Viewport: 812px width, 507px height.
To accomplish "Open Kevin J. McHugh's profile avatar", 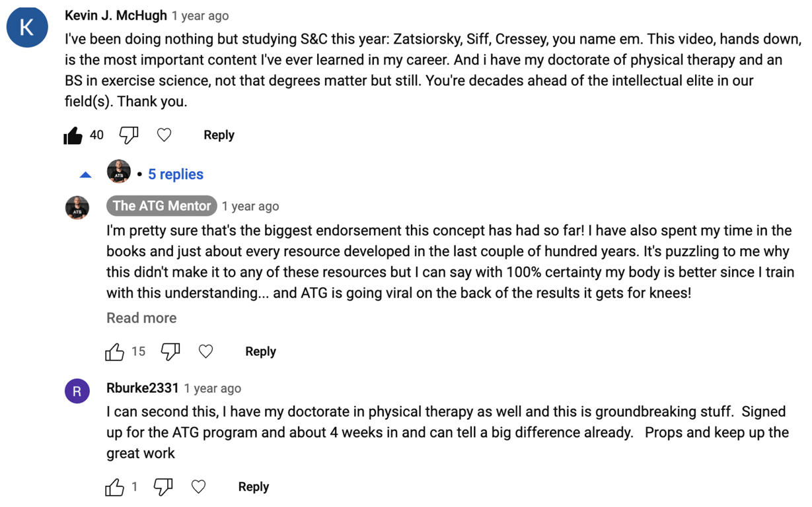I will pyautogui.click(x=27, y=27).
